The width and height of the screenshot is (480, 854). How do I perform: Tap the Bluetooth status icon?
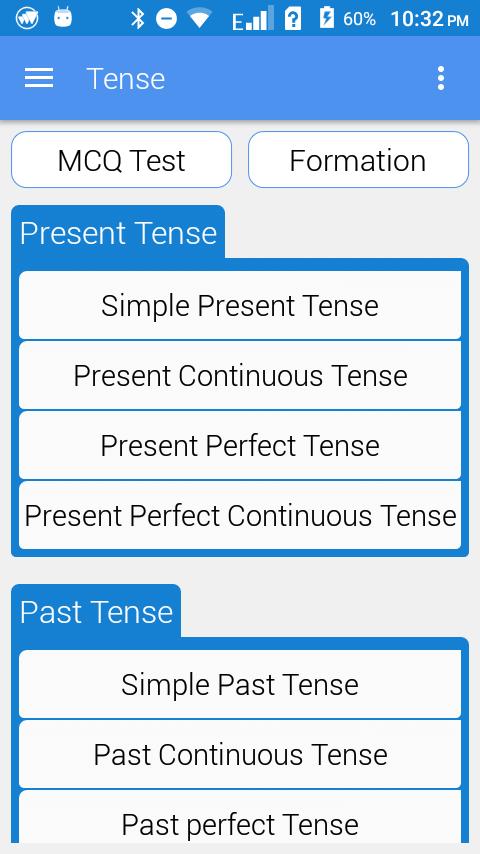(138, 19)
